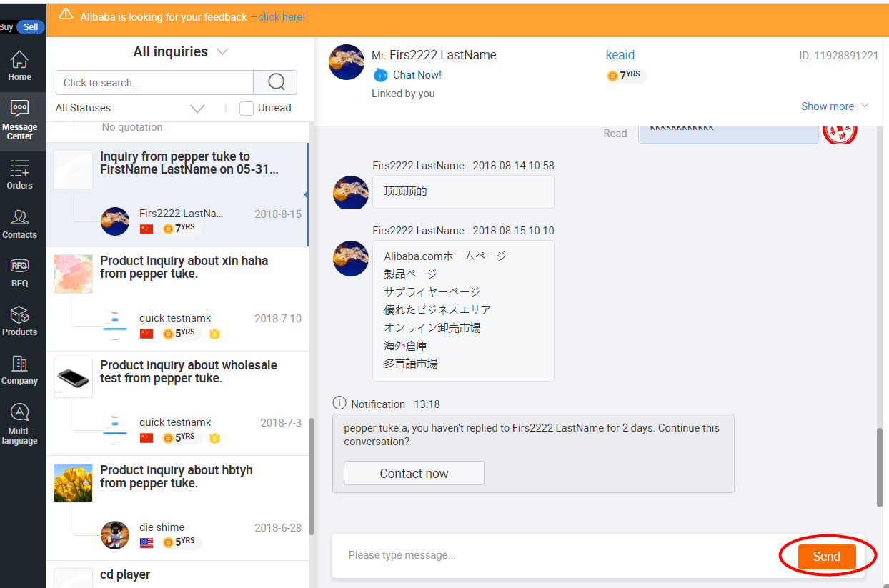Open inquiry from pepper tuke to FirstName LastName
The height and width of the screenshot is (588, 889).
click(177, 195)
